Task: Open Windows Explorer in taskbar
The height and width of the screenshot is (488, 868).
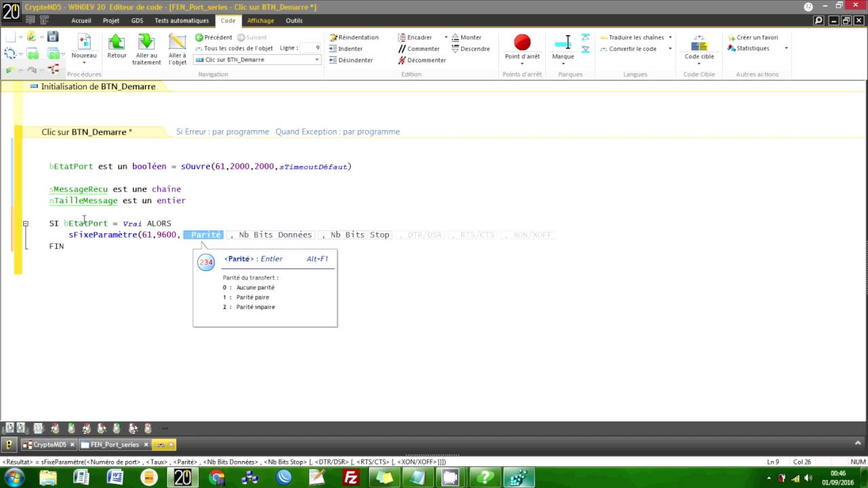Action: (x=48, y=478)
